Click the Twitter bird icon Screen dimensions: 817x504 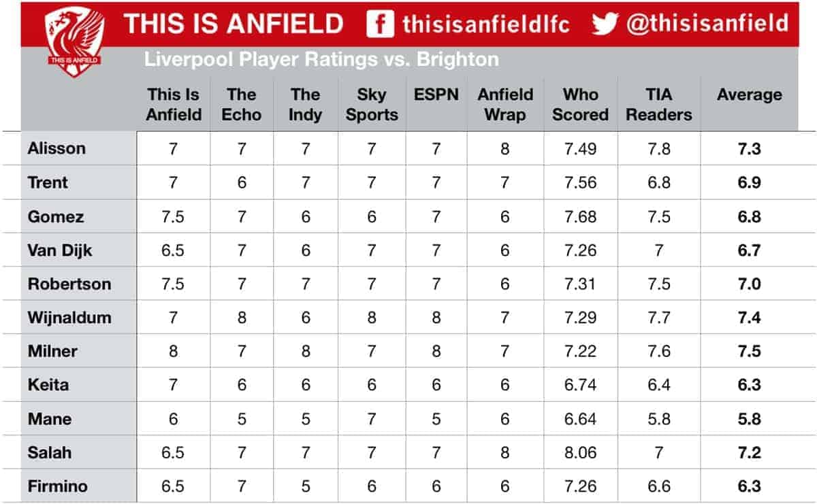pos(604,24)
